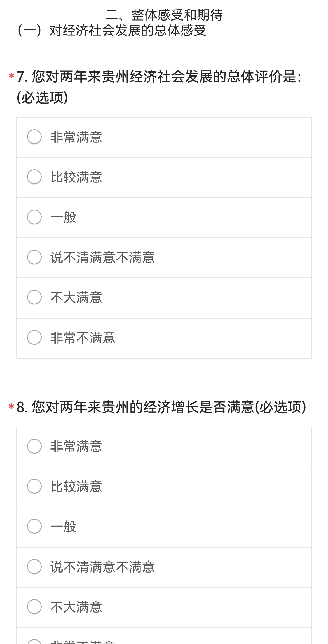Click the '(必选项)' note under question 7
The width and height of the screenshot is (328, 644).
[x=42, y=98]
